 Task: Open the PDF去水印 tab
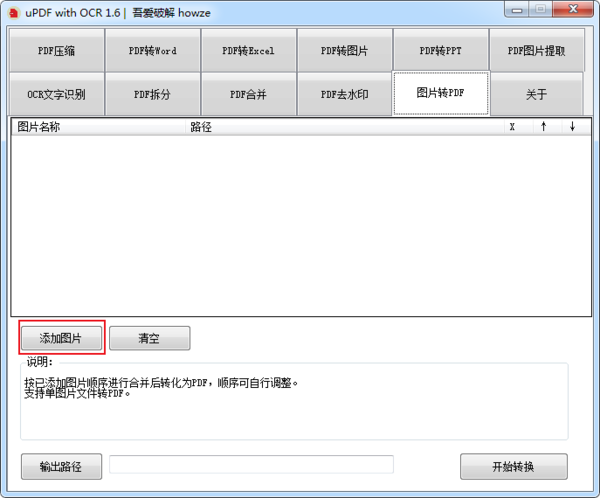tap(345, 94)
